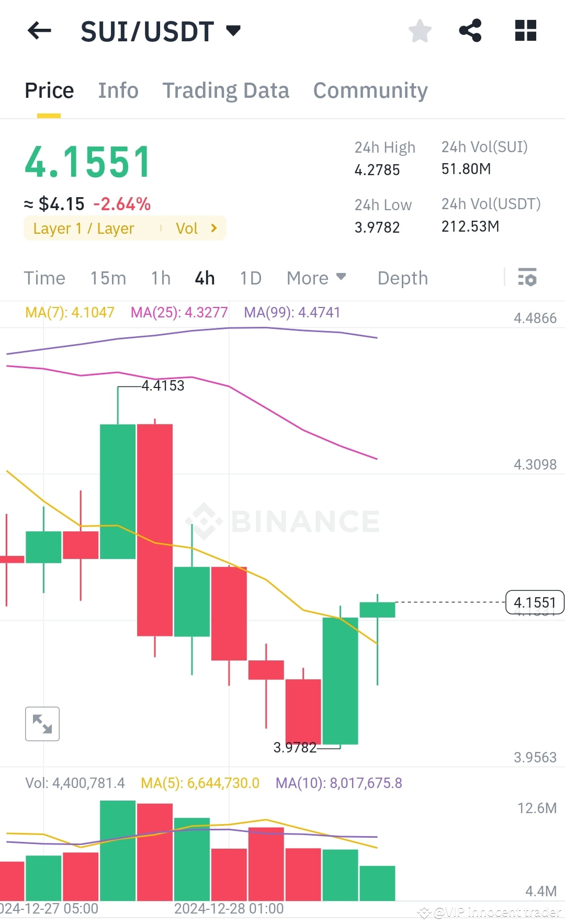Select the Depth view icon

point(402,278)
